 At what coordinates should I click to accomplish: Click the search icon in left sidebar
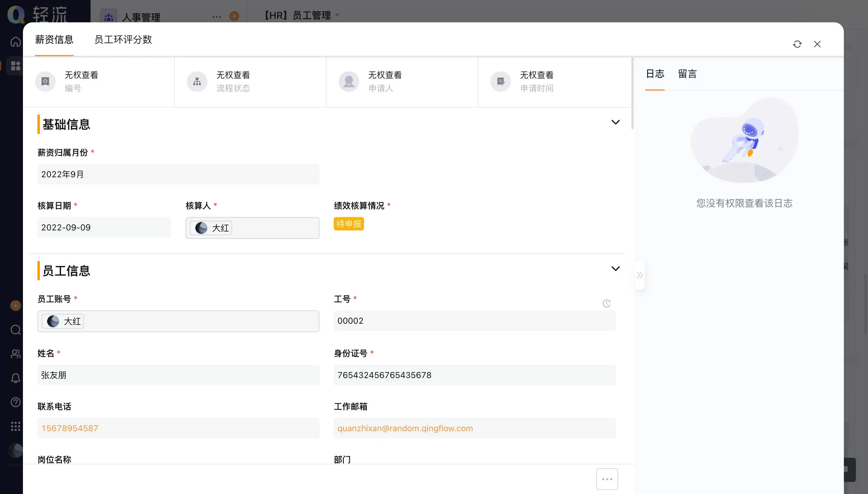coord(16,329)
